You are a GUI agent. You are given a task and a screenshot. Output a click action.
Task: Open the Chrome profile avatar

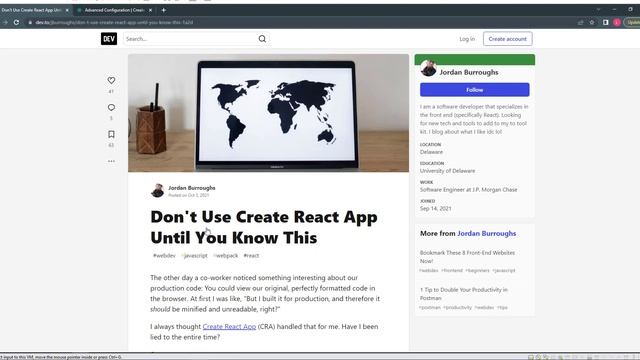coord(617,22)
